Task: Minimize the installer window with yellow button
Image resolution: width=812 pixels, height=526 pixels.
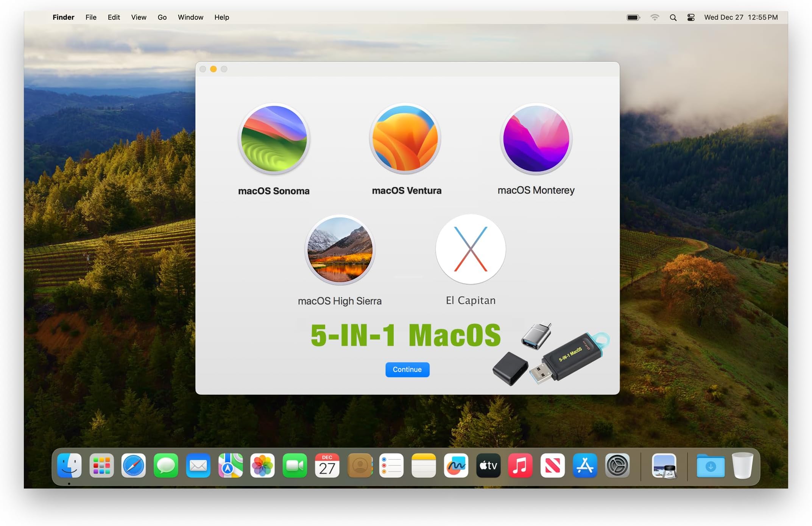Action: tap(214, 69)
